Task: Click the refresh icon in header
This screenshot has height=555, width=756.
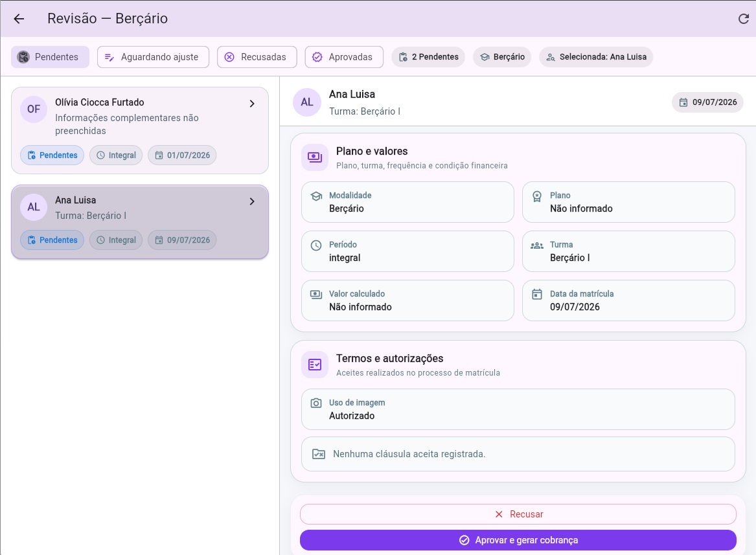Action: (x=744, y=19)
